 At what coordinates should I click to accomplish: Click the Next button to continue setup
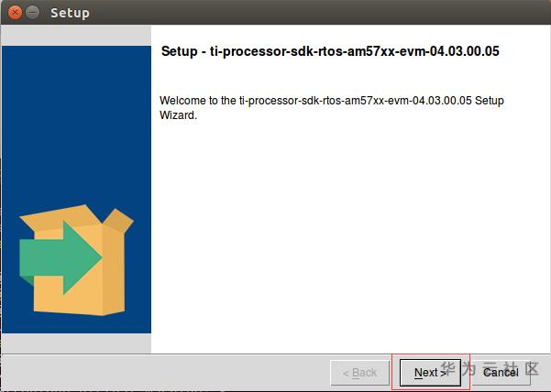[430, 373]
